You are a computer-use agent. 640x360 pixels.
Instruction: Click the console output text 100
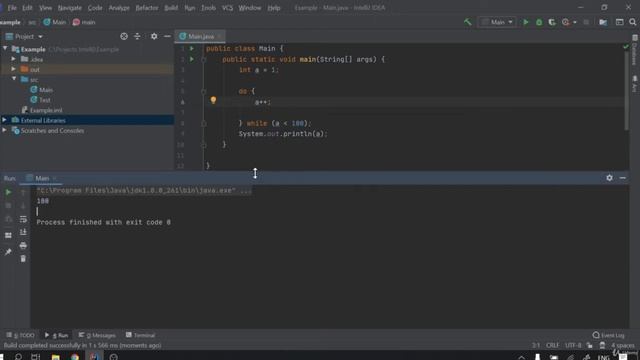click(x=43, y=201)
